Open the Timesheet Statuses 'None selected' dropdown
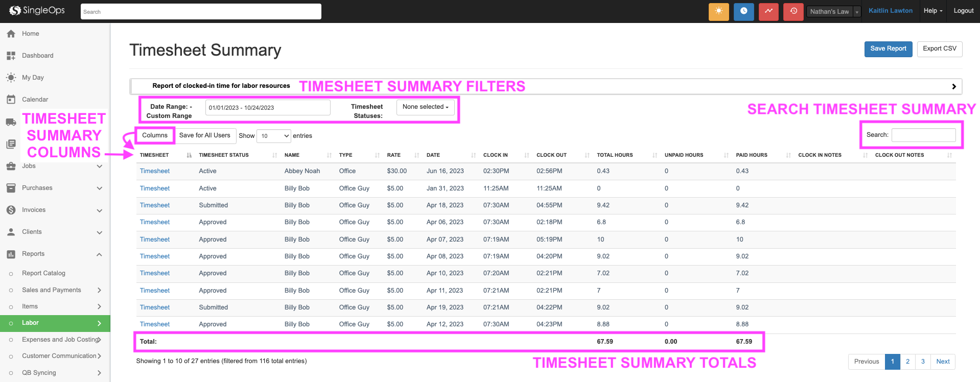The width and height of the screenshot is (980, 382). click(x=425, y=107)
